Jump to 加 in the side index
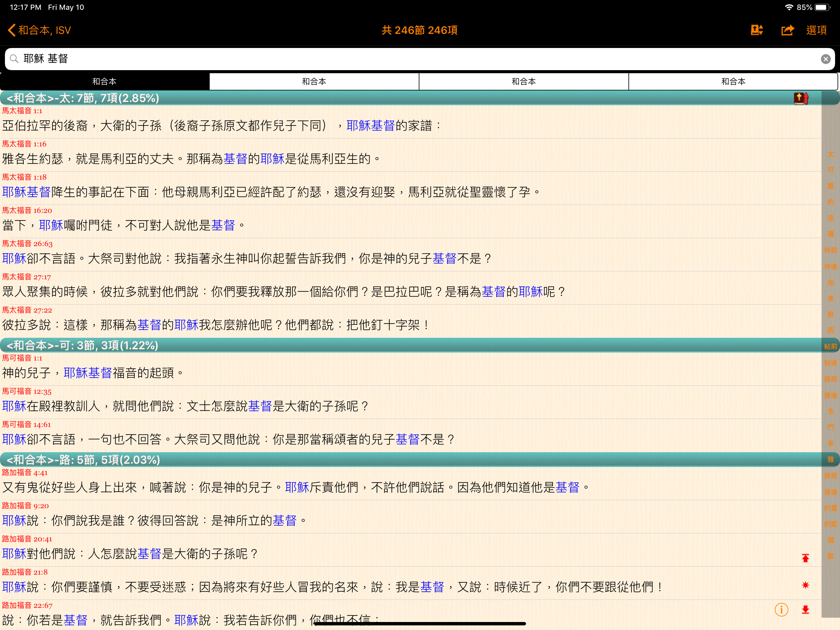The height and width of the screenshot is (630, 840). 830,283
